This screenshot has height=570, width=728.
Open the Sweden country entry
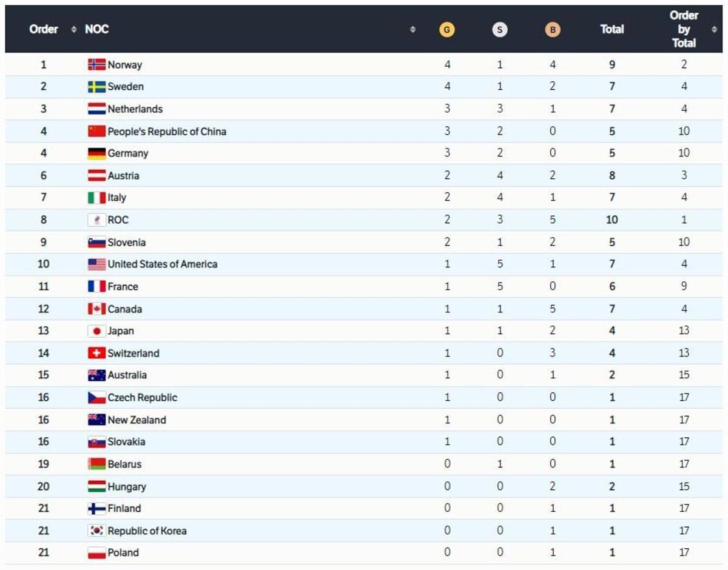point(127,86)
